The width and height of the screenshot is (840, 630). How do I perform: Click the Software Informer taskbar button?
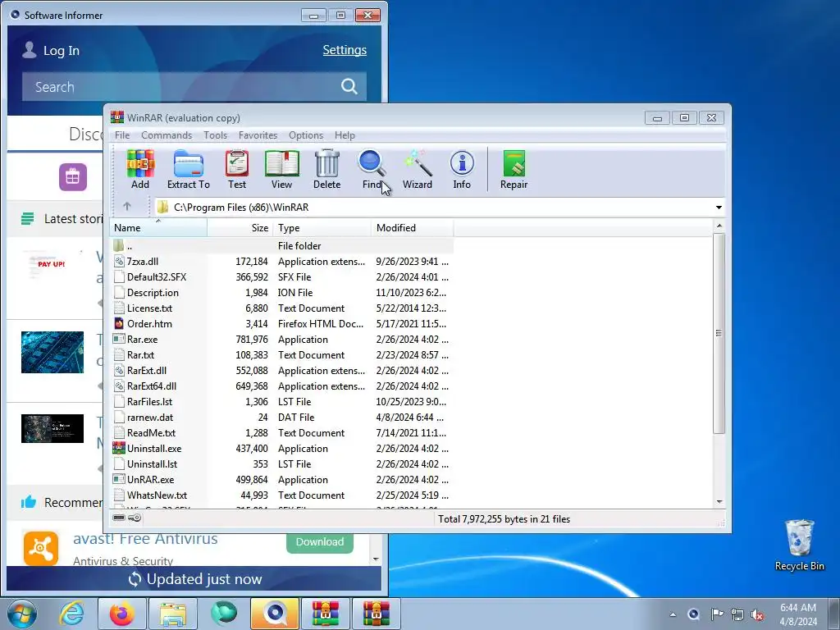tap(274, 614)
